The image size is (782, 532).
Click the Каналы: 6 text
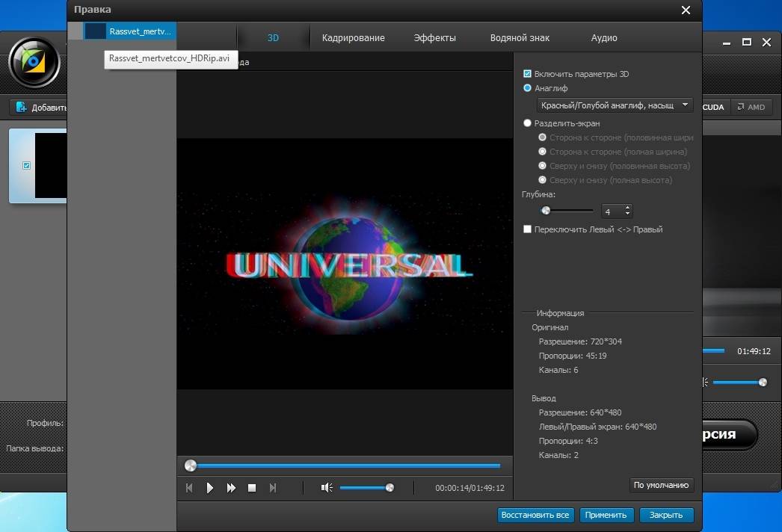558,370
